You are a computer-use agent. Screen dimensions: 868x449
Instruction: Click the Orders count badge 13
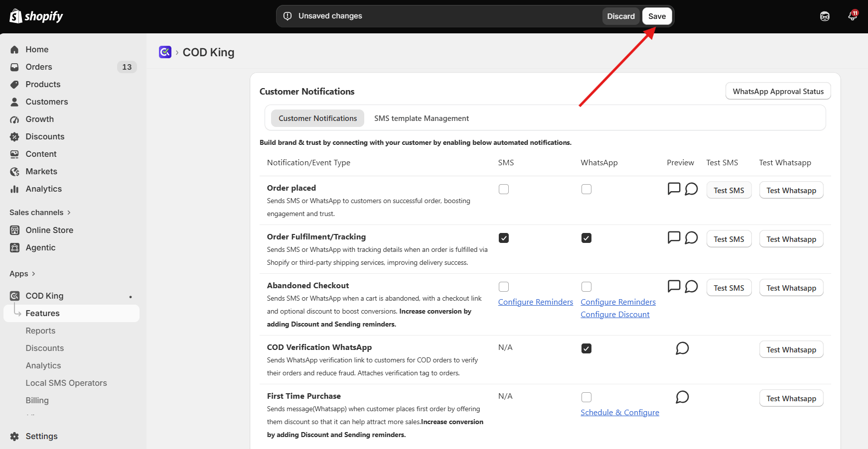[x=127, y=67]
